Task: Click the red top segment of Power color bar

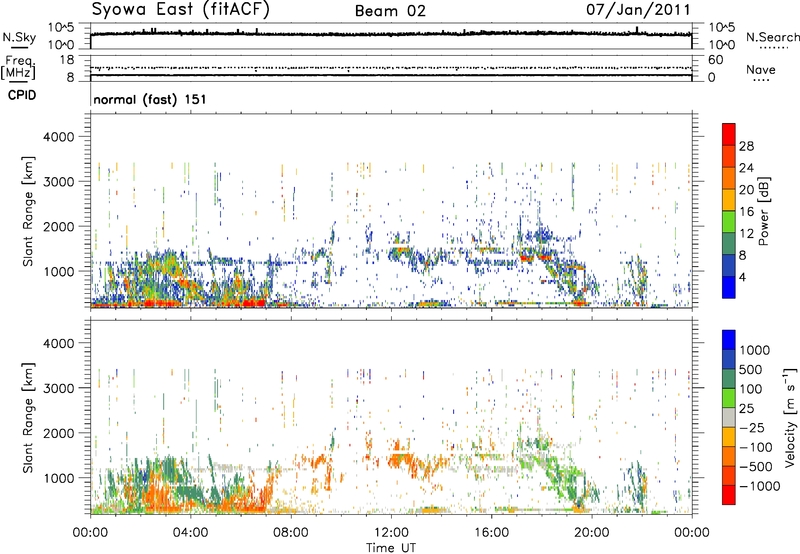Action: (x=729, y=134)
